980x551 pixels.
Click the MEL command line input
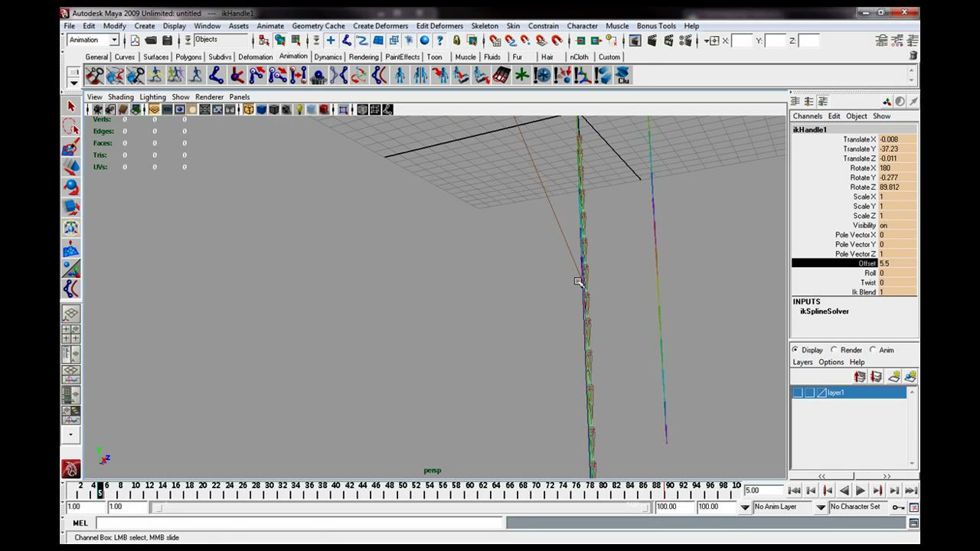(300, 523)
